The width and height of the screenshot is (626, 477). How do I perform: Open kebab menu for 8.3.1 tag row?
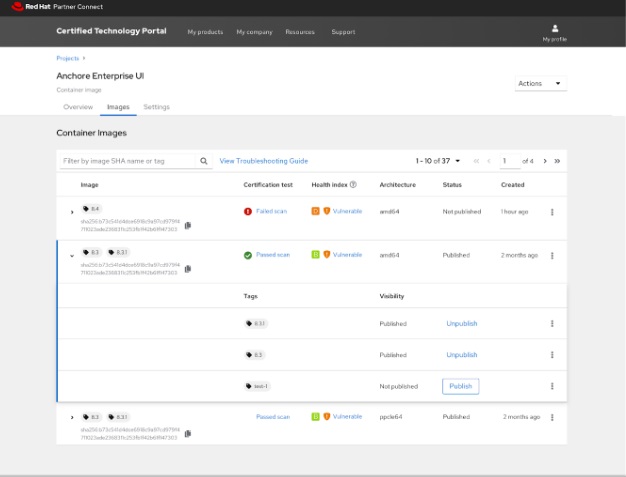(552, 323)
